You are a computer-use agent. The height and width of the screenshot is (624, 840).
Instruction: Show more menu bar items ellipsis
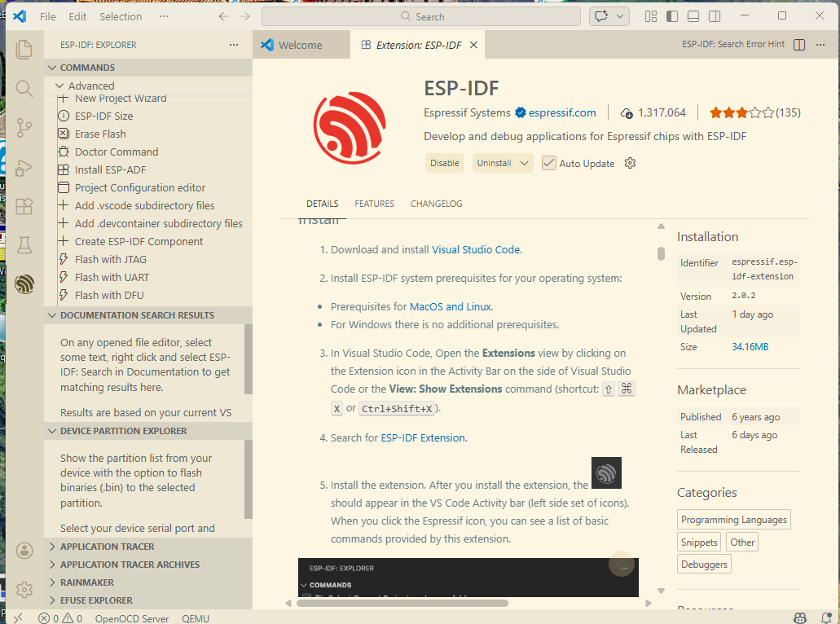point(164,16)
